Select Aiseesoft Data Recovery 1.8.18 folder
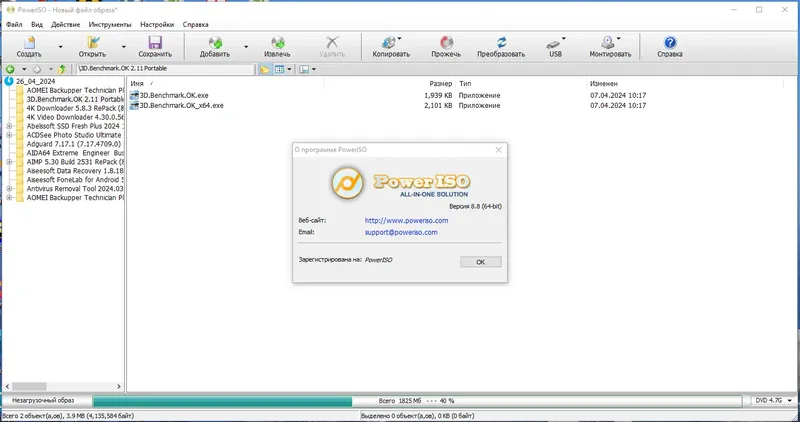The height and width of the screenshot is (422, 800). [75, 171]
